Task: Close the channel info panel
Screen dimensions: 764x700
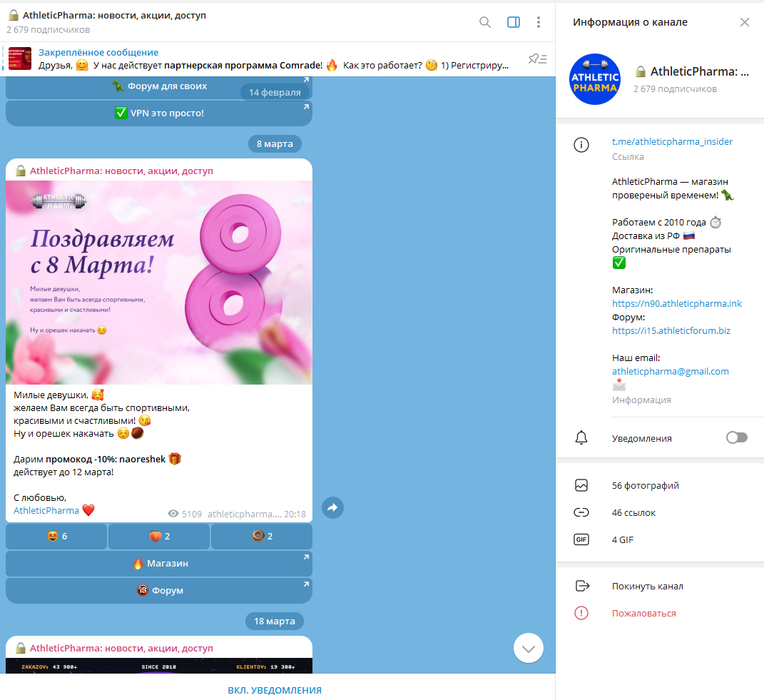Action: [745, 22]
